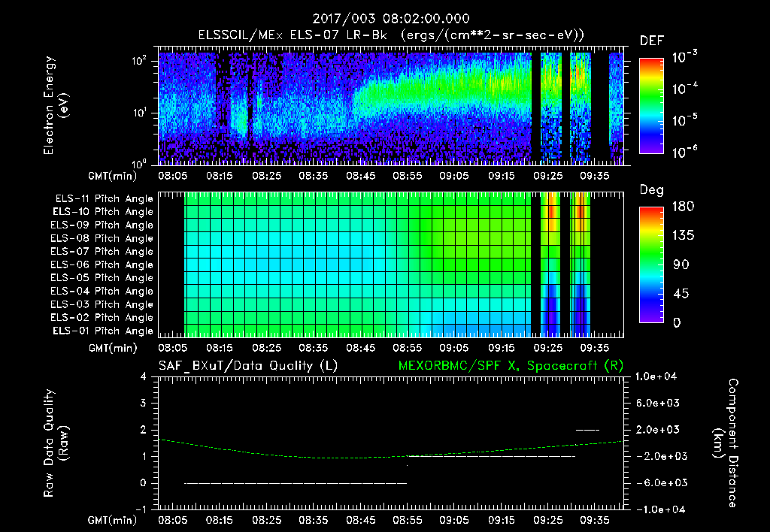The width and height of the screenshot is (770, 532).
Task: Select the green MEXORBMC/SPF X, Spacecraft (R) label
Action: click(511, 366)
